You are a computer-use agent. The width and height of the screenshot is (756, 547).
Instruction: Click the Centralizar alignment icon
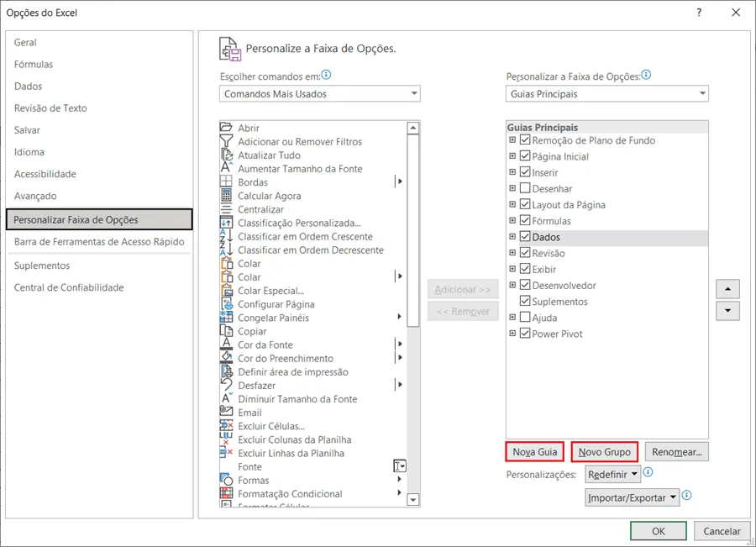[x=226, y=208]
